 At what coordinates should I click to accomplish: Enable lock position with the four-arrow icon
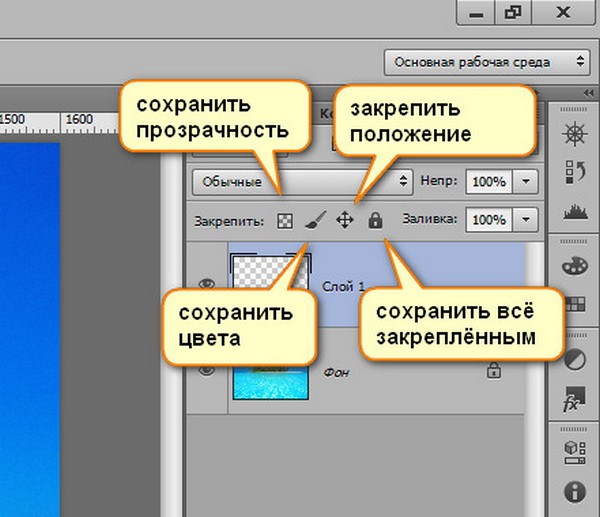pyautogui.click(x=344, y=220)
